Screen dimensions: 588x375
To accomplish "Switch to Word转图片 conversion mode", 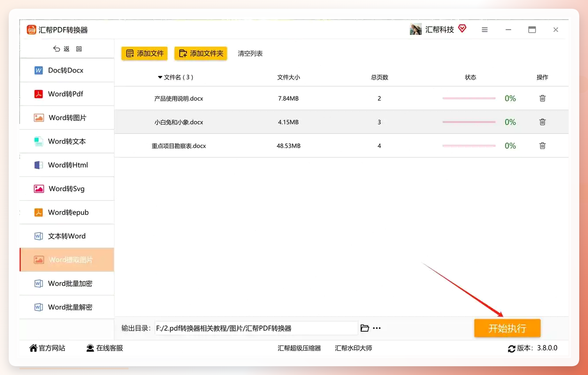I will (67, 118).
